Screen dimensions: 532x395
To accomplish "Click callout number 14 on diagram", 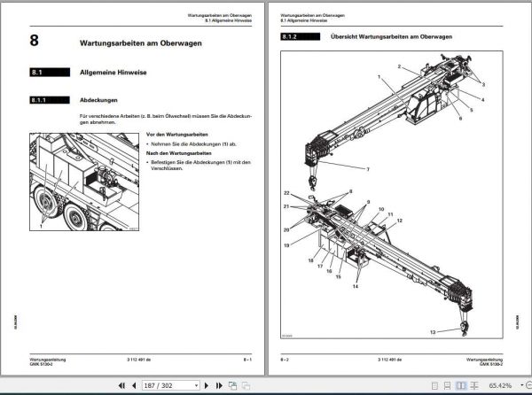I will pos(356,286).
